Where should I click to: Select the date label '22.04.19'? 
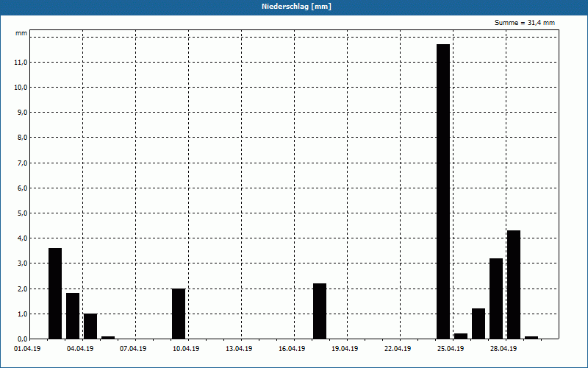398,349
